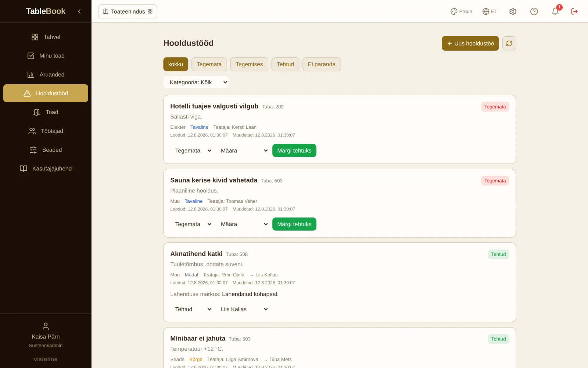The width and height of the screenshot is (588, 368).
Task: Open settings via the gear icon
Action: tap(513, 11)
